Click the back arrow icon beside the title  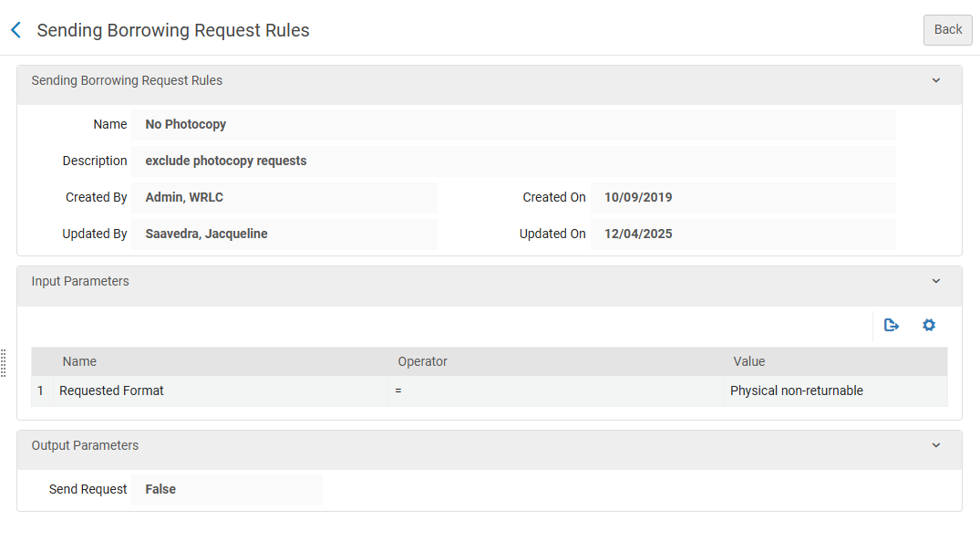click(15, 30)
